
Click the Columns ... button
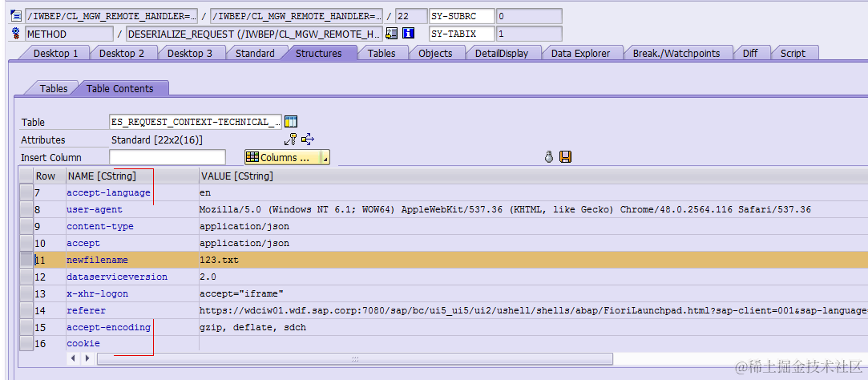pos(283,158)
